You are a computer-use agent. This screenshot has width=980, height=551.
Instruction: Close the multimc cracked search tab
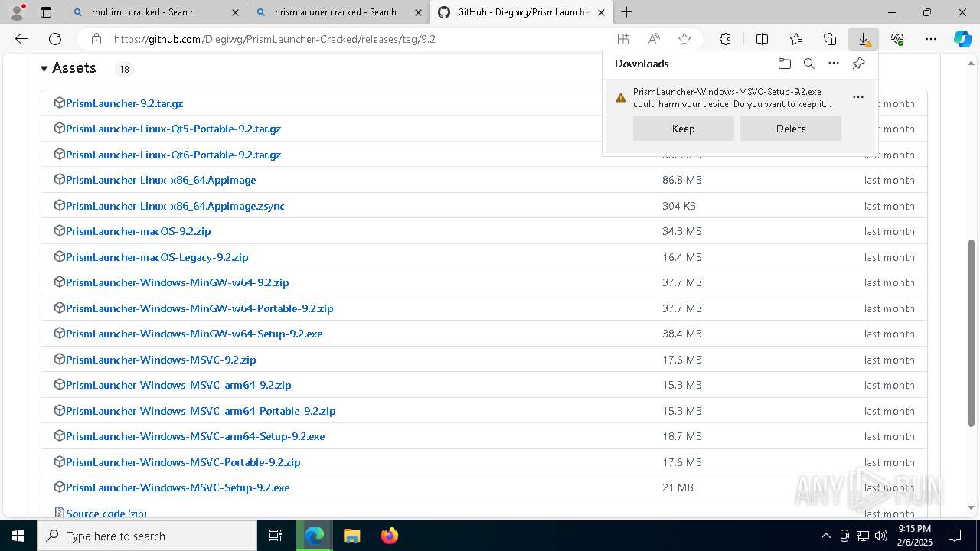(x=235, y=12)
